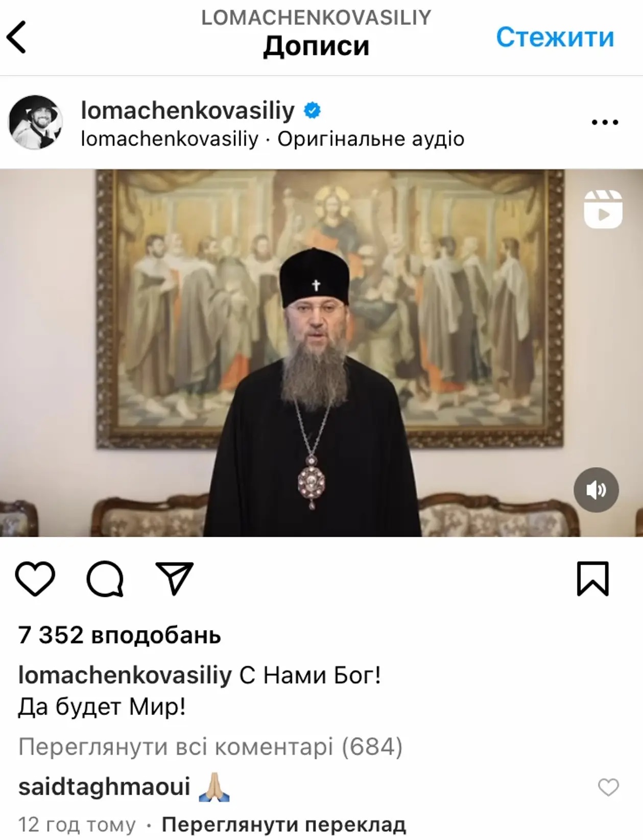643x840 pixels.
Task: Tap the Стежити follow button
Action: point(555,37)
